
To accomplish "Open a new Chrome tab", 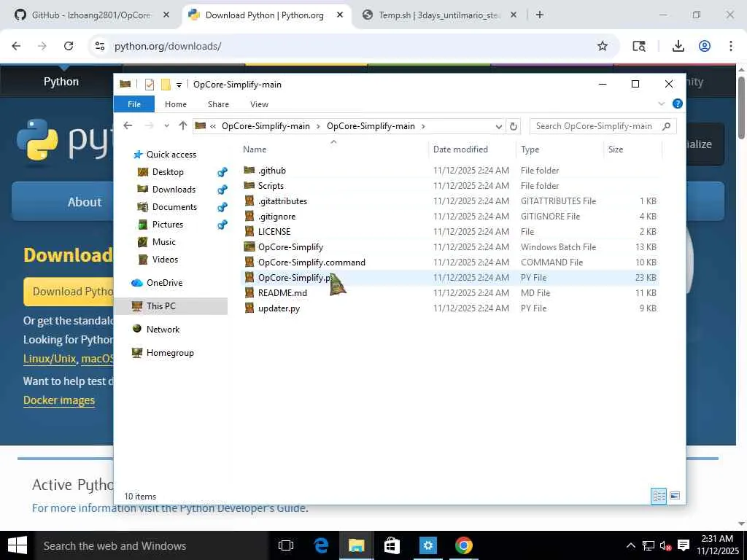I will [x=539, y=15].
